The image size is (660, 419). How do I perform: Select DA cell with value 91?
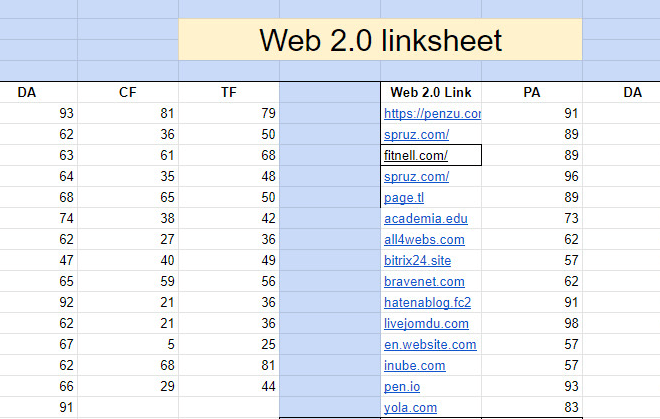click(39, 408)
